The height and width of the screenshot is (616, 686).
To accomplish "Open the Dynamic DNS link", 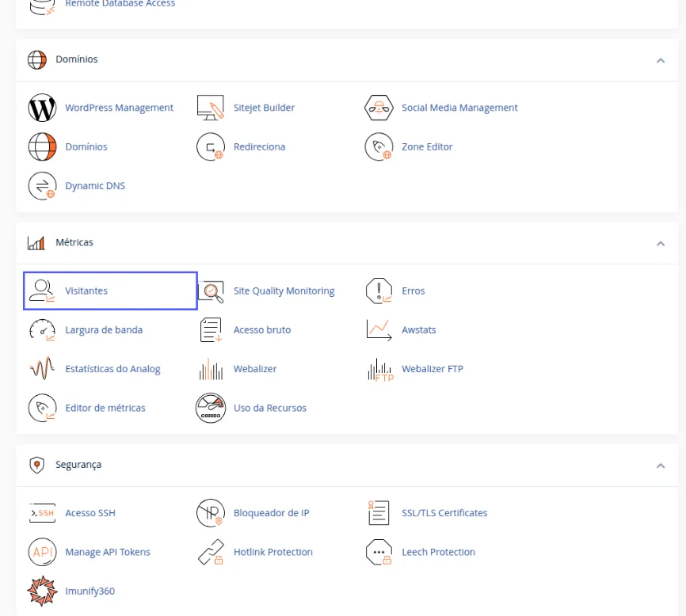I will point(95,186).
